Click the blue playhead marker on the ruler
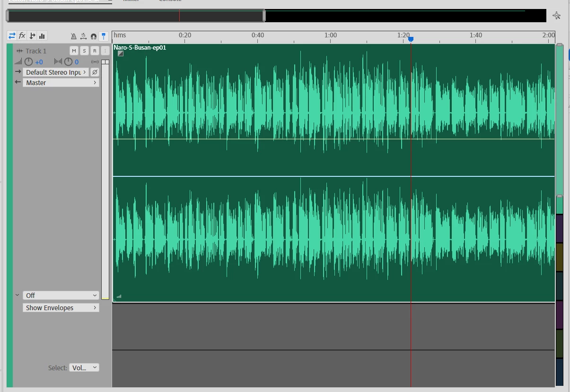570x392 pixels. [x=411, y=40]
